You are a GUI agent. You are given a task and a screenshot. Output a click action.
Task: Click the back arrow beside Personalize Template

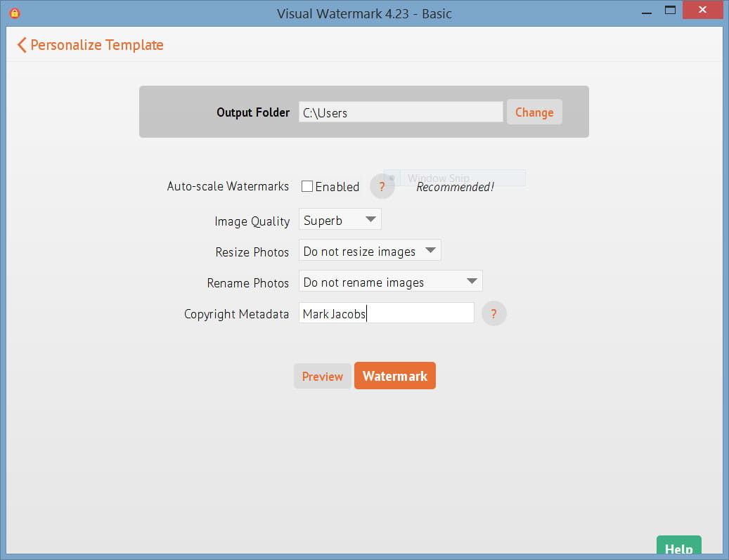(21, 44)
